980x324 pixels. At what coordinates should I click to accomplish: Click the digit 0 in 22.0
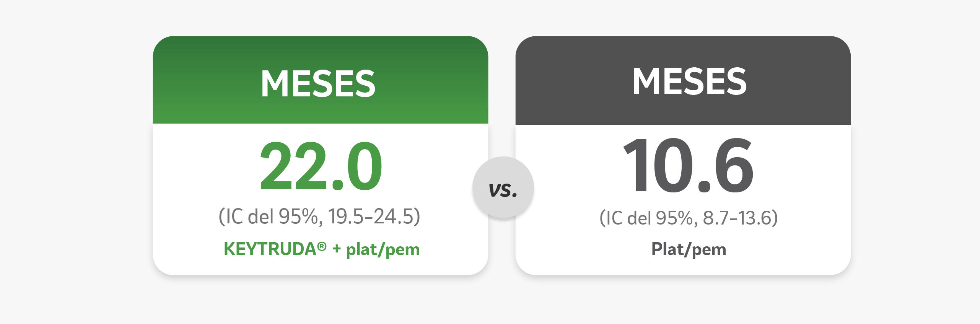pyautogui.click(x=364, y=166)
